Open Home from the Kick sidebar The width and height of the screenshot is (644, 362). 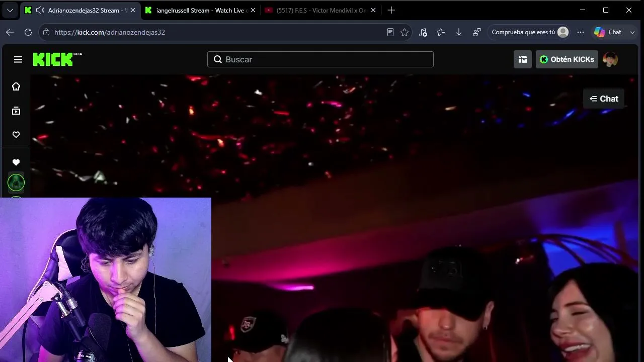pos(16,86)
